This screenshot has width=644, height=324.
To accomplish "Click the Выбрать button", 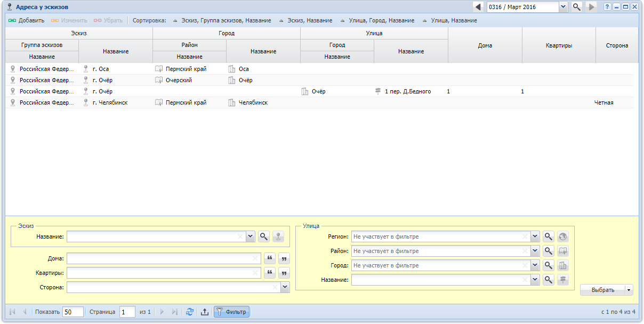I will [603, 290].
